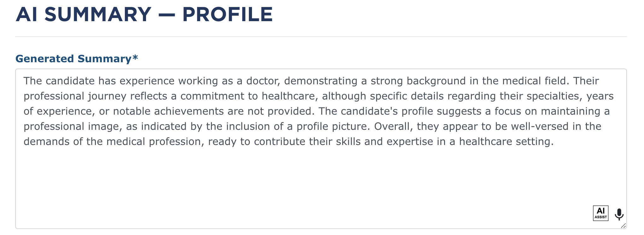Viewport: 644px width, 235px height.
Task: Click the AI SUMMARY — PROFILE heading
Action: coord(144,15)
